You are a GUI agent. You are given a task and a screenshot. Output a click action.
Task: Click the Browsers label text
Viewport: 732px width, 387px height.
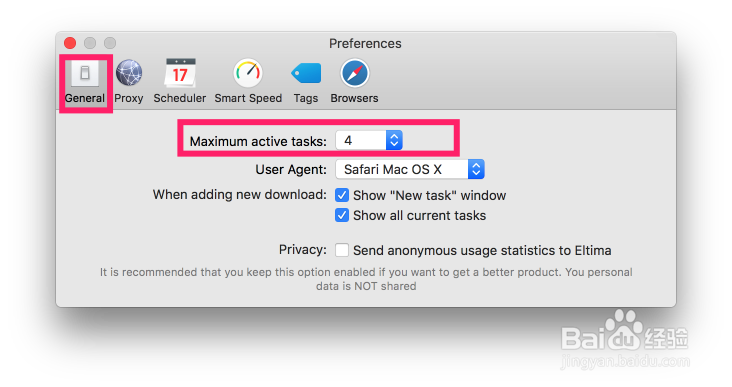(354, 99)
